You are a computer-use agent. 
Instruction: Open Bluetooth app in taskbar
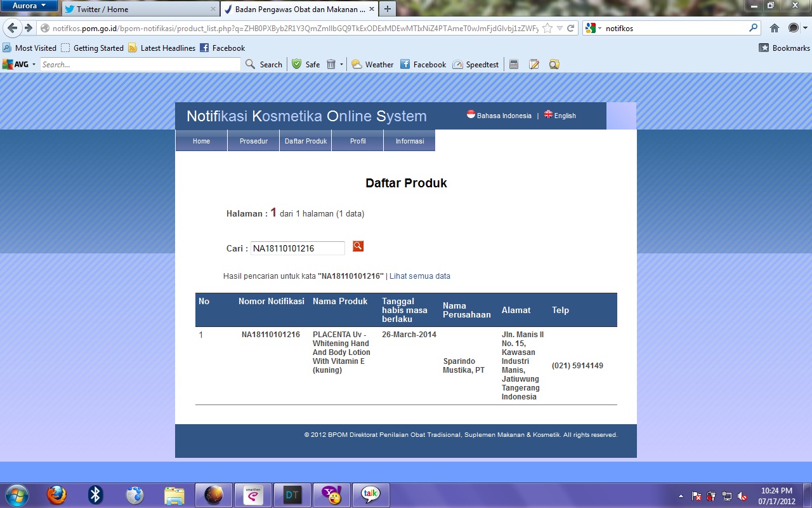pos(96,495)
